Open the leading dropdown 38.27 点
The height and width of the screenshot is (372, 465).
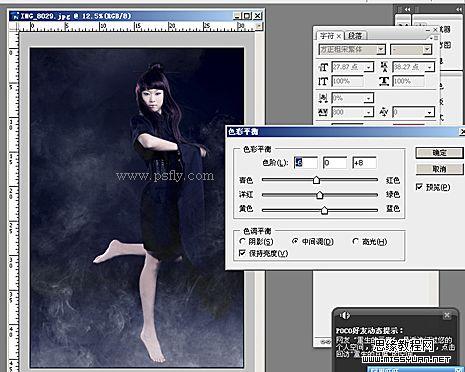pyautogui.click(x=430, y=67)
